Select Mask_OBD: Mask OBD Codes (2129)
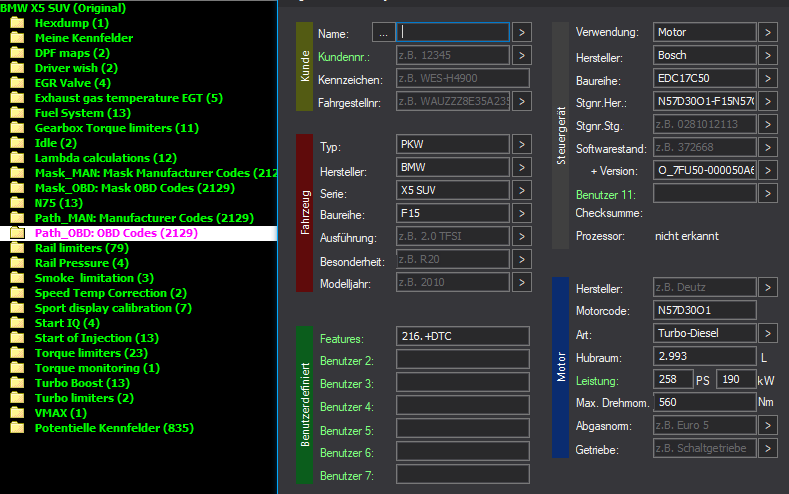Viewport: 789px width, 494px height. tap(134, 188)
